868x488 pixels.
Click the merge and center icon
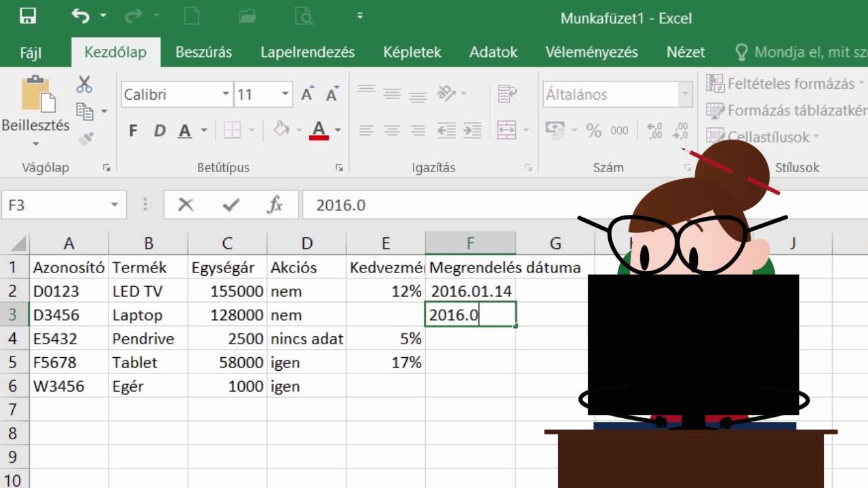(x=507, y=129)
